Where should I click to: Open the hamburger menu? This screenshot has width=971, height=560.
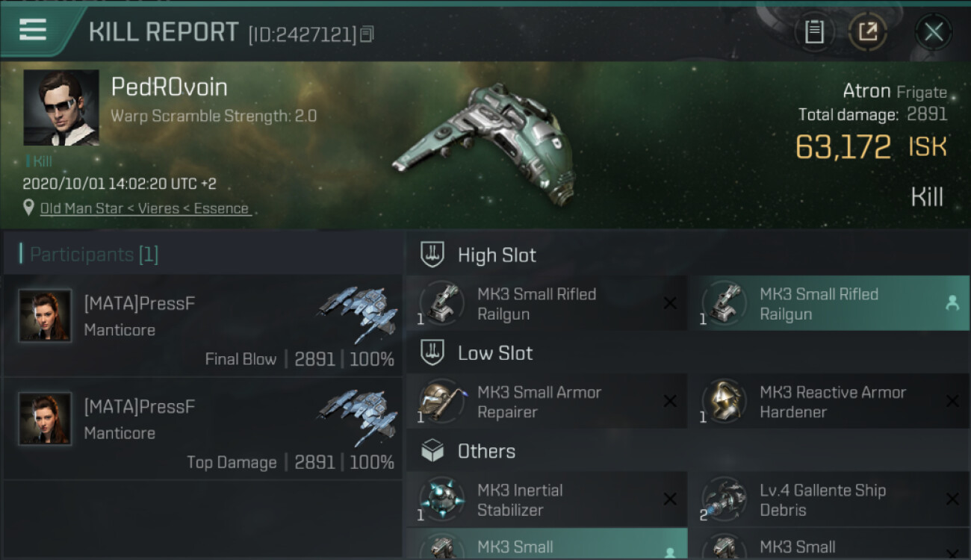33,30
